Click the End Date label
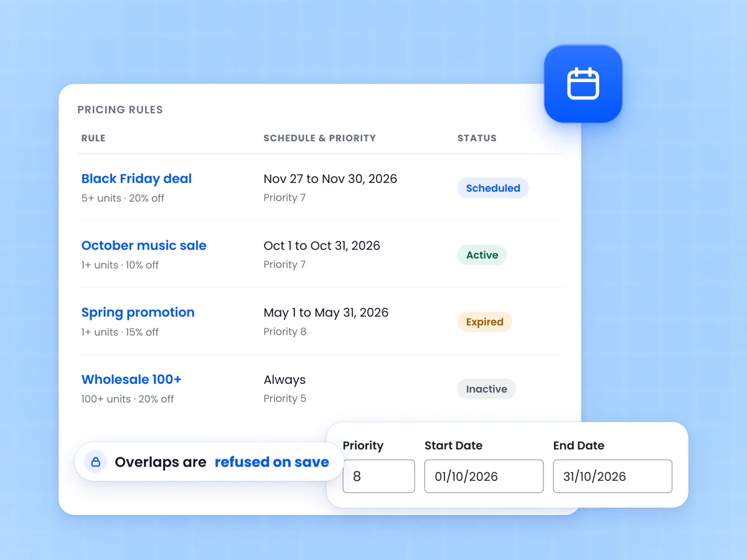 [x=579, y=446]
